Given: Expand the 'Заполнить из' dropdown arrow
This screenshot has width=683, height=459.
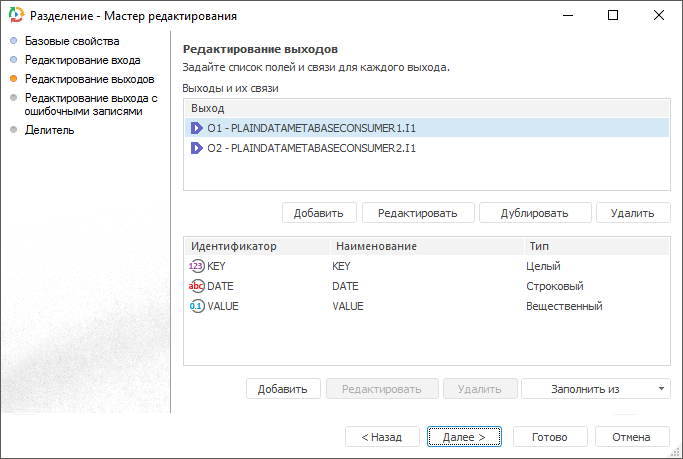Looking at the screenshot, I should pos(661,388).
